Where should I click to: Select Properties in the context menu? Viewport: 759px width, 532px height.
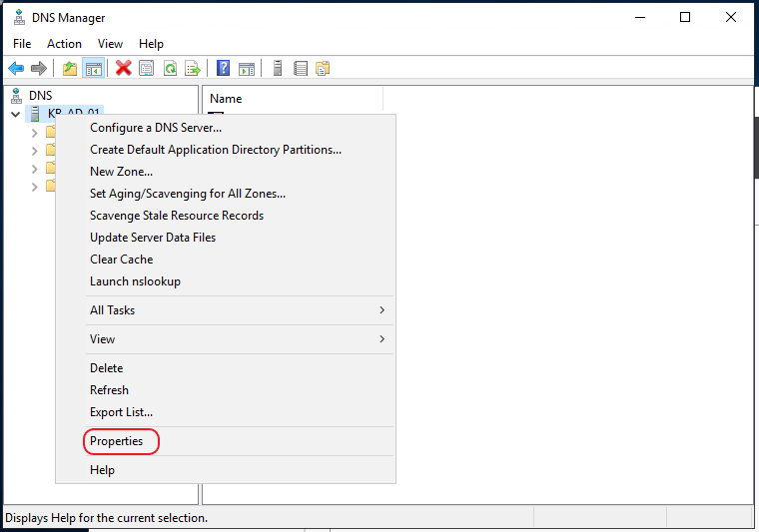(116, 441)
